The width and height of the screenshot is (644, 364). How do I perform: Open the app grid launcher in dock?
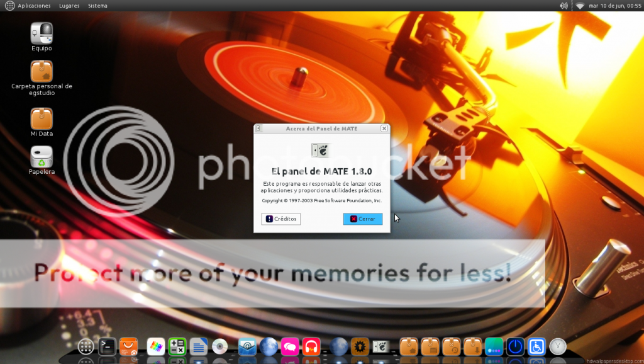86,346
